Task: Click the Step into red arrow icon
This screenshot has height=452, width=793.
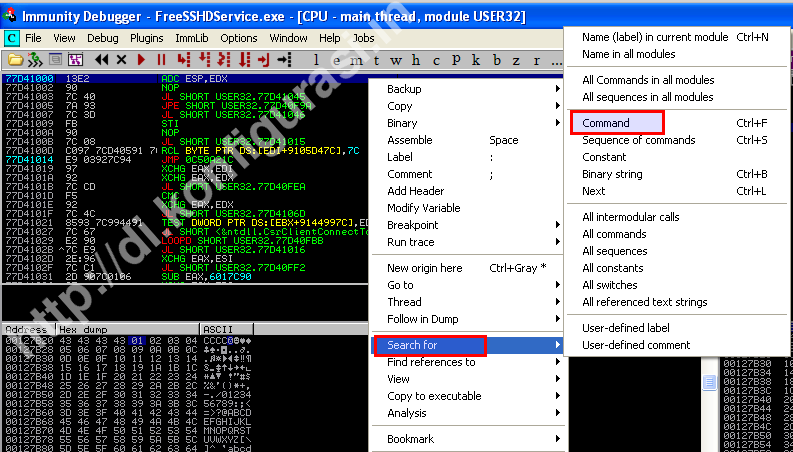Action: coord(184,60)
